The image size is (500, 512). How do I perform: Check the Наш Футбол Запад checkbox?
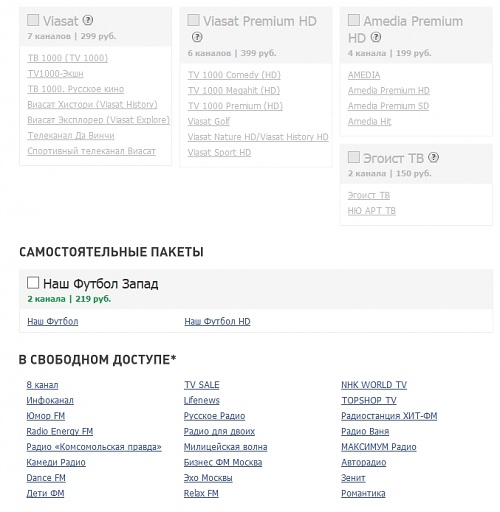(x=33, y=283)
